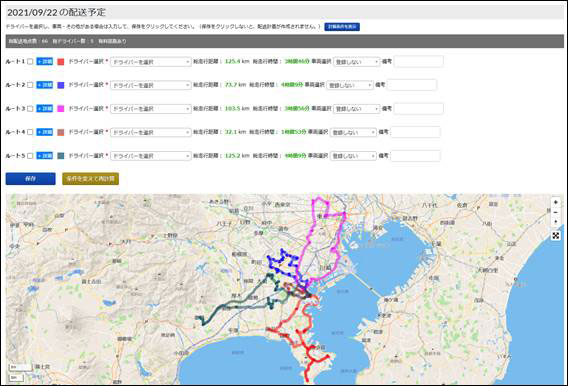Check the ルート1 checkbox
This screenshot has height=386, width=568.
[30, 62]
